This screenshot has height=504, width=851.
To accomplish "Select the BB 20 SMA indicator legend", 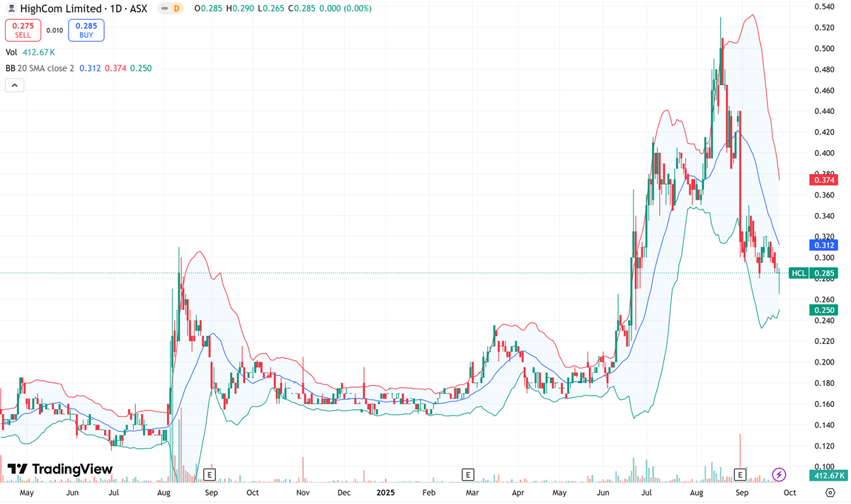I will [x=40, y=69].
